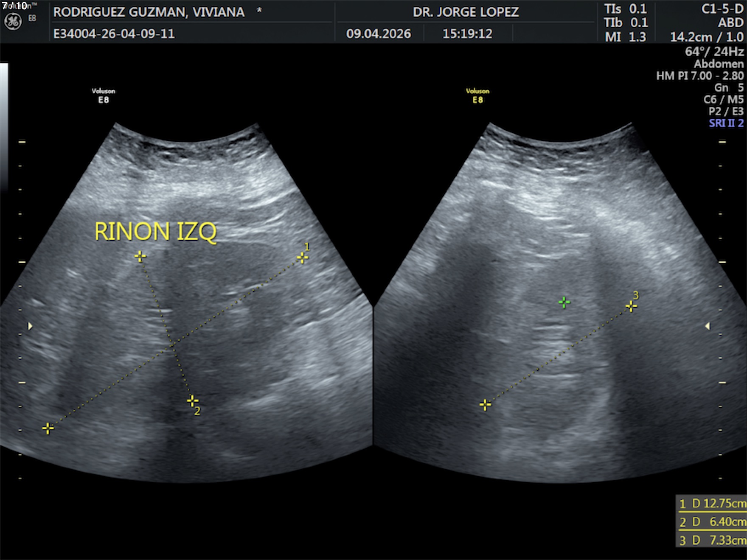Click the C1-5-D probe label
This screenshot has height=560, width=747.
pyautogui.click(x=722, y=9)
